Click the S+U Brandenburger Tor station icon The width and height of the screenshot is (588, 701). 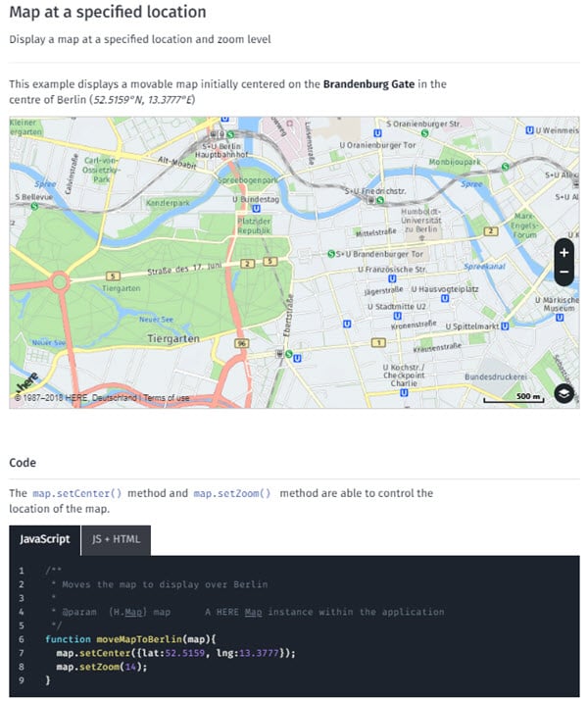click(332, 254)
